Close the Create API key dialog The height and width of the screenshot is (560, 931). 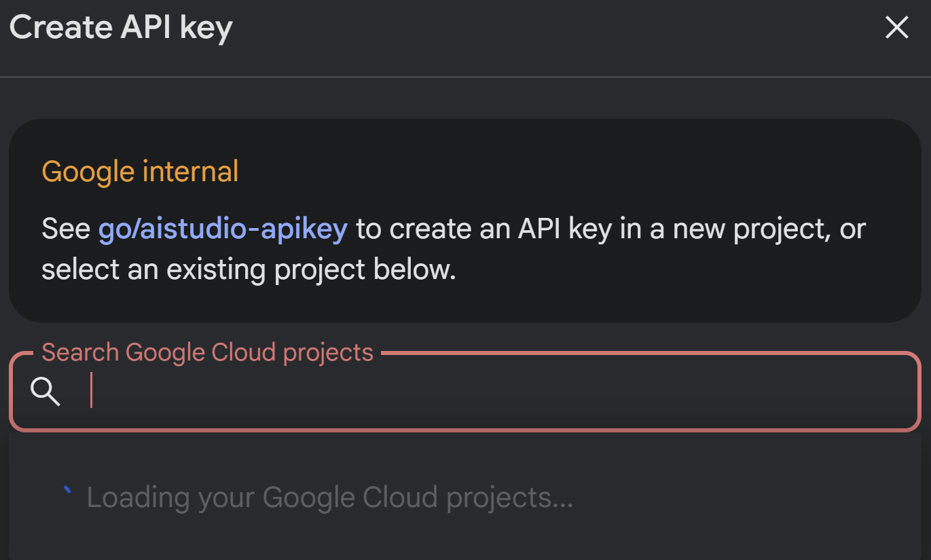(x=896, y=28)
